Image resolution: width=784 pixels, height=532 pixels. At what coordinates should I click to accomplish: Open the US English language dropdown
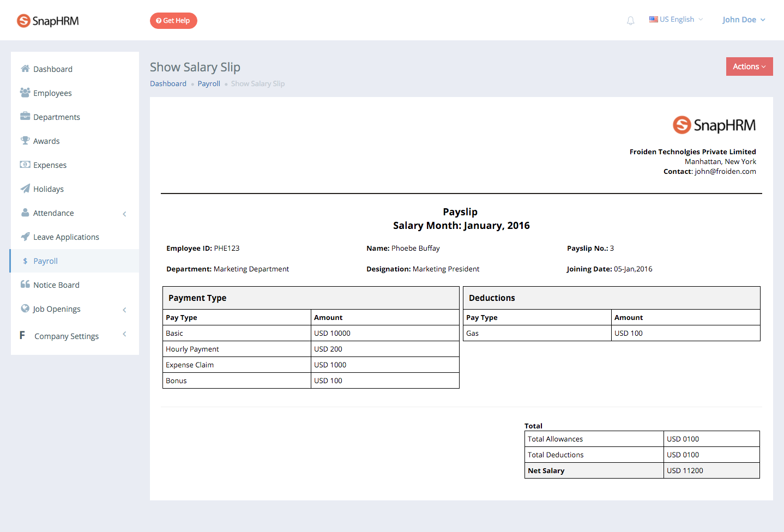click(676, 20)
